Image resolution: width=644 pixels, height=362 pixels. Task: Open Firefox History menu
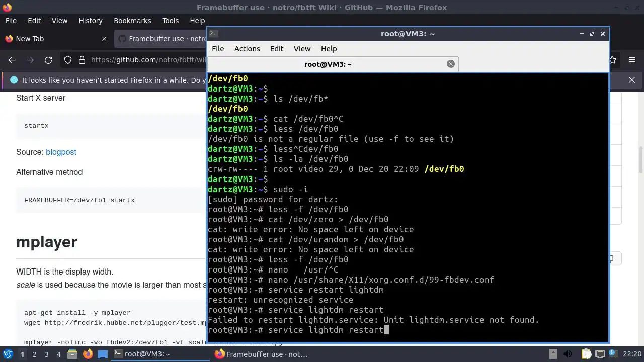click(91, 21)
